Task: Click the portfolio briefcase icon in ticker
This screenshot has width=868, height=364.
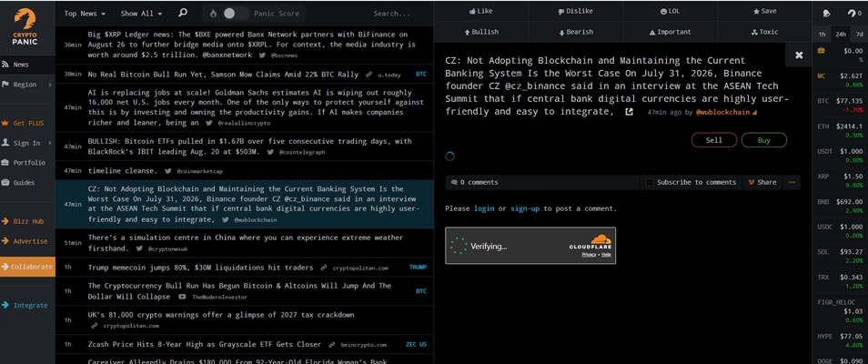Action: pyautogui.click(x=821, y=50)
